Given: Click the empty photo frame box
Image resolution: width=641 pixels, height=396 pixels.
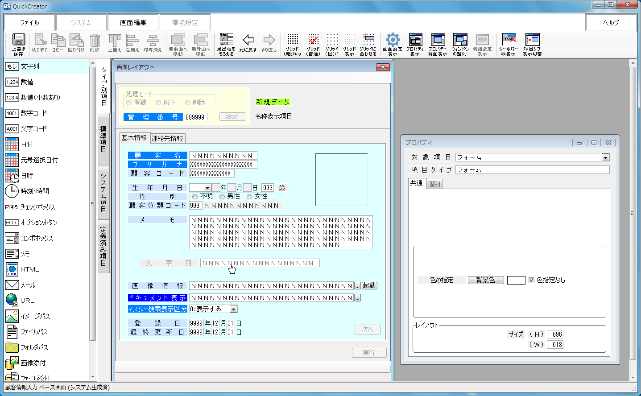Looking at the screenshot, I should (x=341, y=179).
